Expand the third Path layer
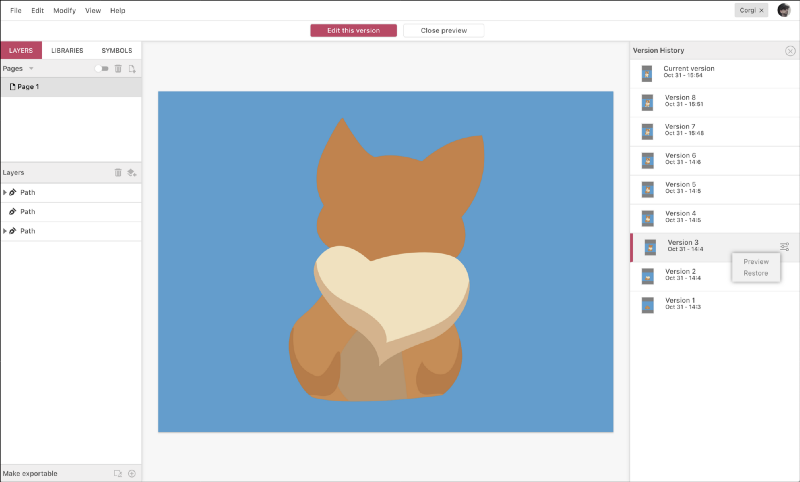800x482 pixels. pos(5,231)
